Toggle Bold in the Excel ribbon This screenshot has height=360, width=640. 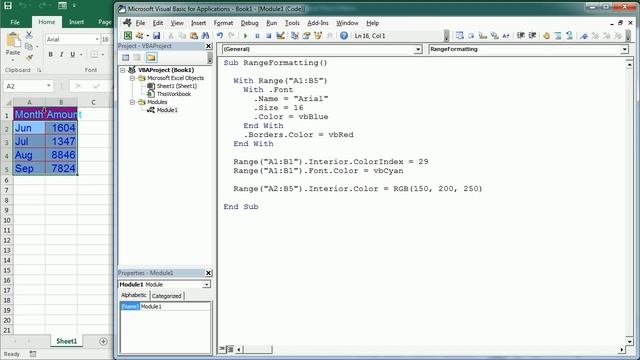tap(50, 54)
